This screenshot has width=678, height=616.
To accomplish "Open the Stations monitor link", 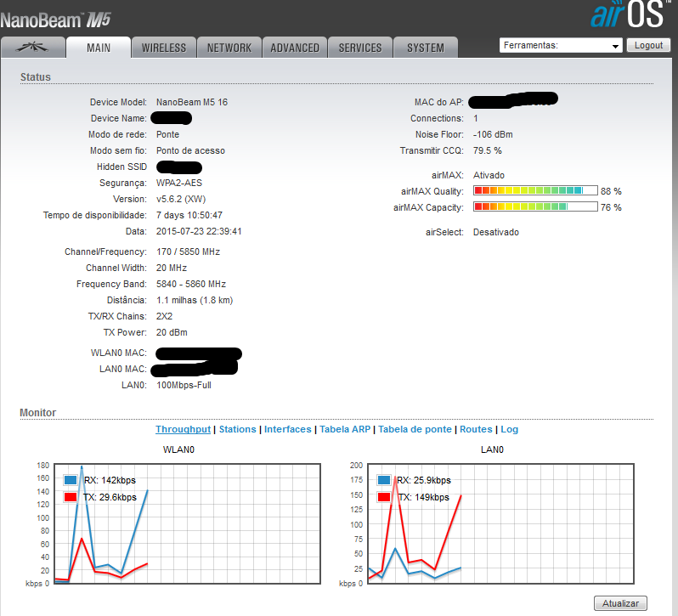I will [237, 429].
